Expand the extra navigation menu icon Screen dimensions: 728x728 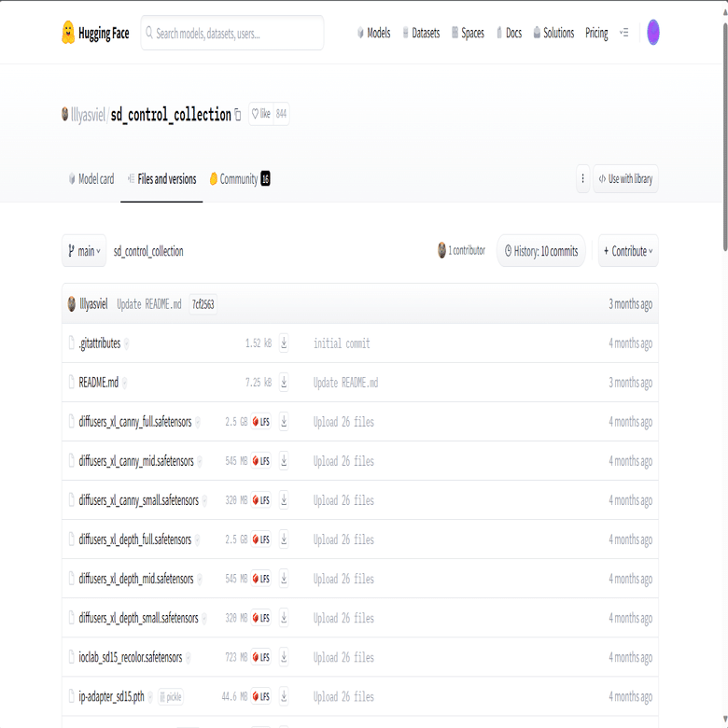[x=624, y=33]
